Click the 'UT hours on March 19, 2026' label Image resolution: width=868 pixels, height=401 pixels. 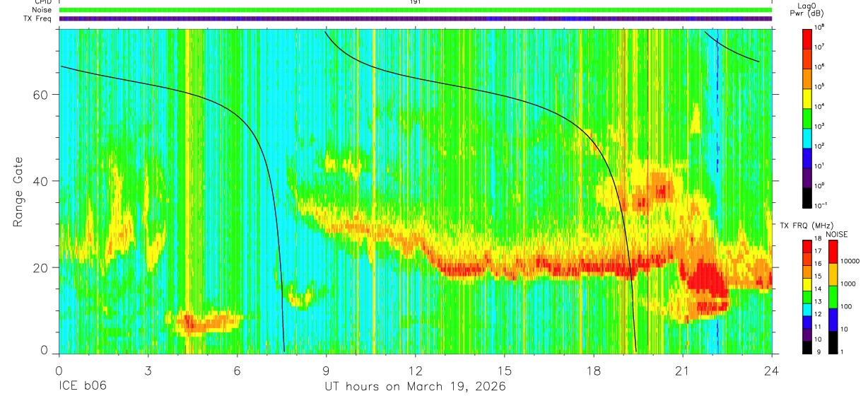[415, 387]
